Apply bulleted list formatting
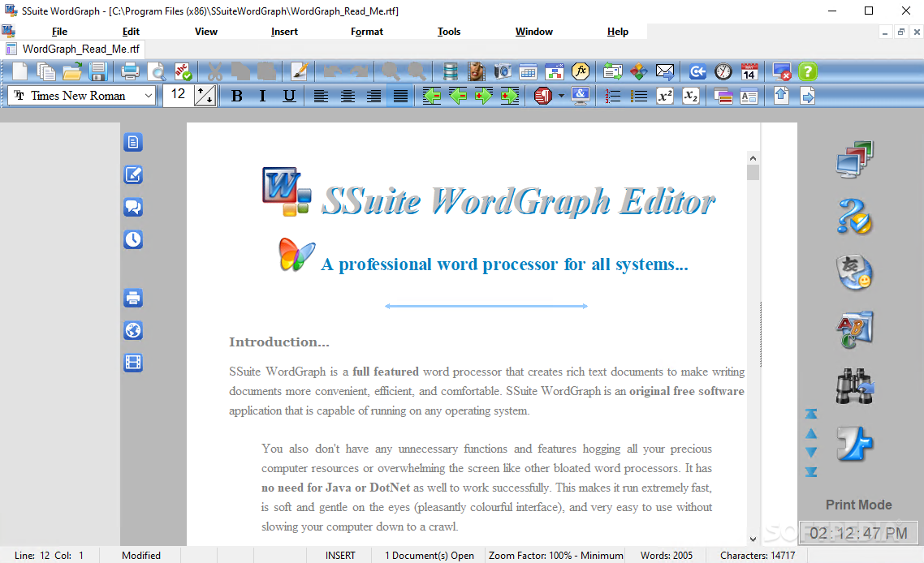Viewport: 924px width, 563px height. coord(638,96)
